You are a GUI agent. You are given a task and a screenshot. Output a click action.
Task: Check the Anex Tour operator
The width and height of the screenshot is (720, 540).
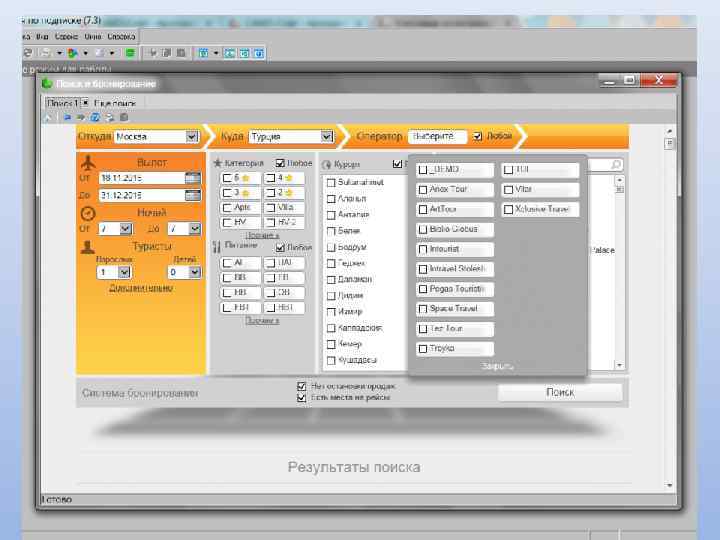(423, 190)
